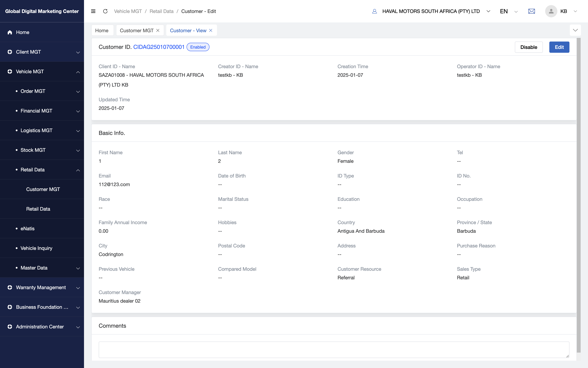
Task: Expand the Master Data submenu chevron
Action: click(x=78, y=268)
